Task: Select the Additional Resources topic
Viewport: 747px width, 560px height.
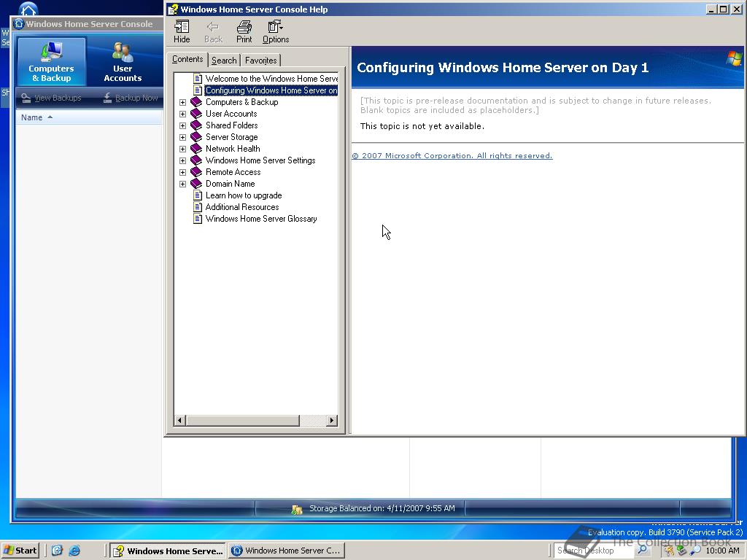Action: point(242,207)
